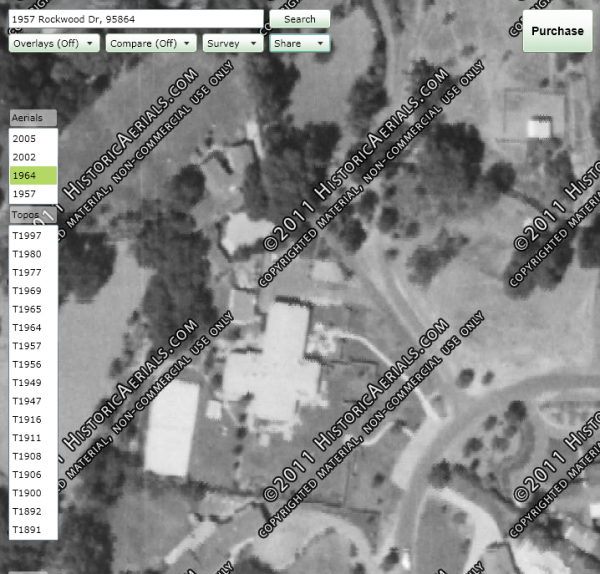
Task: Expand the Compare (Off) dropdown
Action: click(x=150, y=44)
